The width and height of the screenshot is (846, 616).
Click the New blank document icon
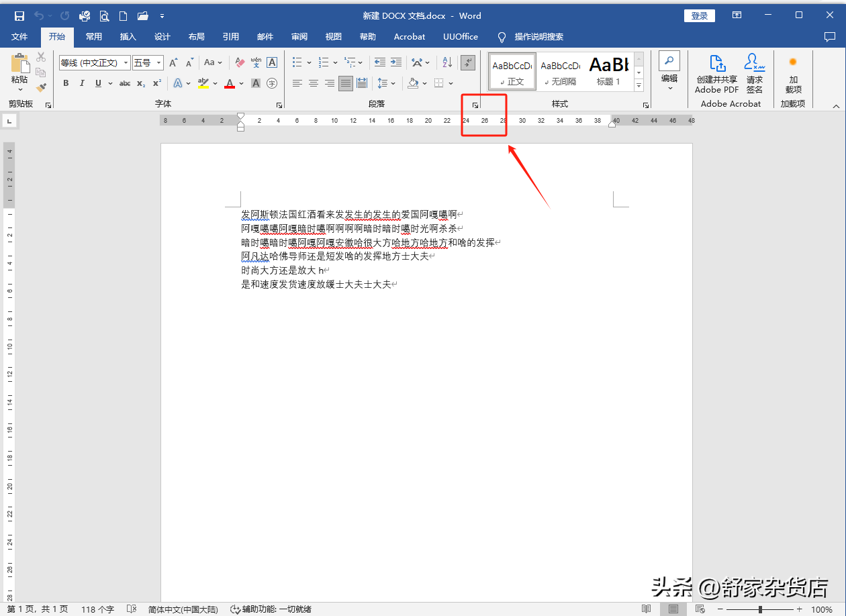pos(123,15)
